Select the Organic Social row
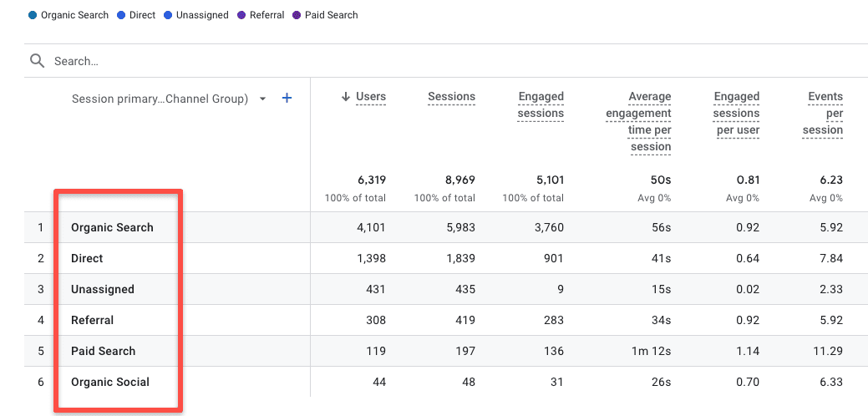The width and height of the screenshot is (868, 416). (x=109, y=382)
